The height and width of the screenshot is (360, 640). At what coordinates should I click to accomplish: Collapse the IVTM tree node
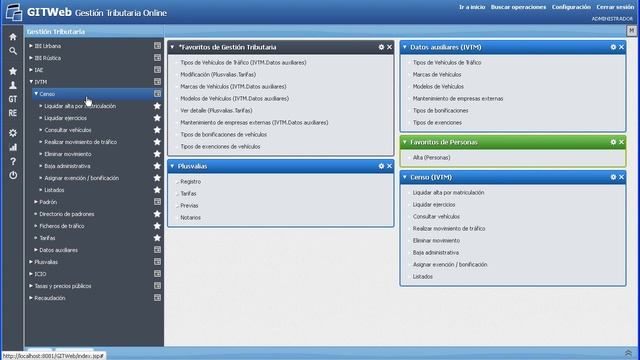31,82
